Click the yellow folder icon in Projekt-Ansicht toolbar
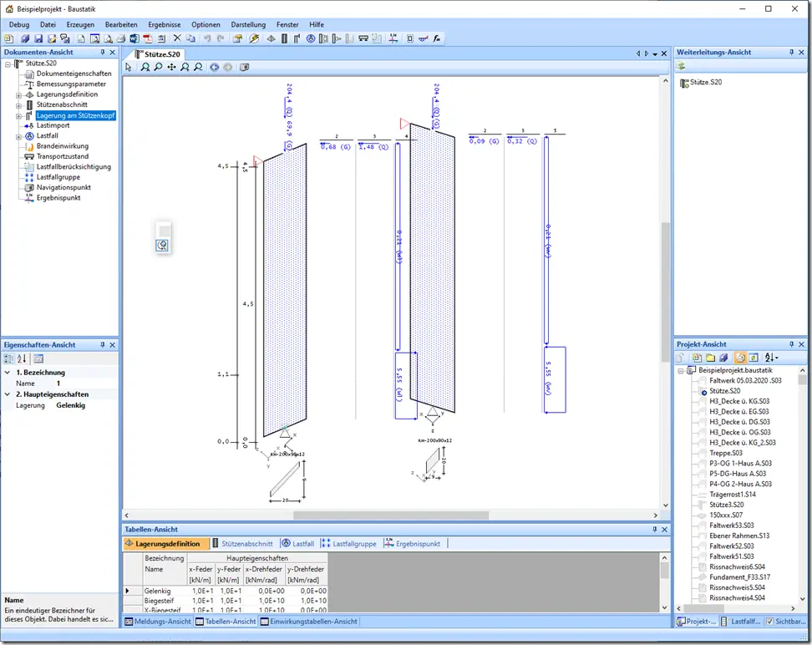 click(x=710, y=358)
